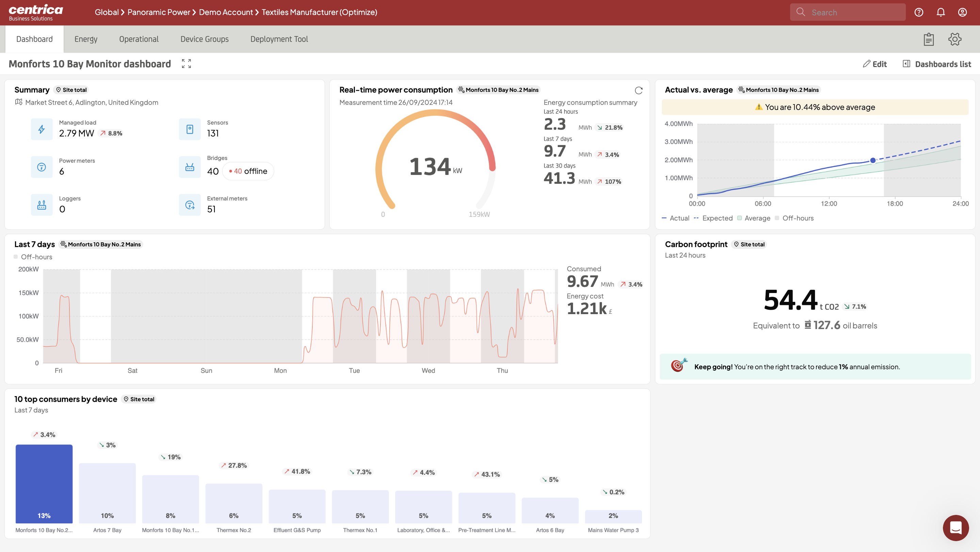
Task: Click the Global breadcrumb
Action: click(107, 12)
